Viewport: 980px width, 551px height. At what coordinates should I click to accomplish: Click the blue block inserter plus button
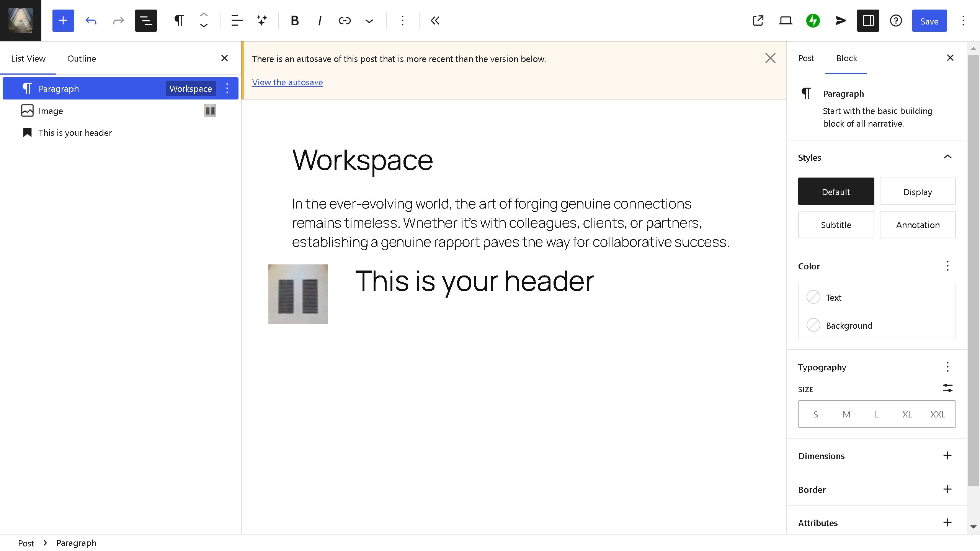tap(63, 21)
